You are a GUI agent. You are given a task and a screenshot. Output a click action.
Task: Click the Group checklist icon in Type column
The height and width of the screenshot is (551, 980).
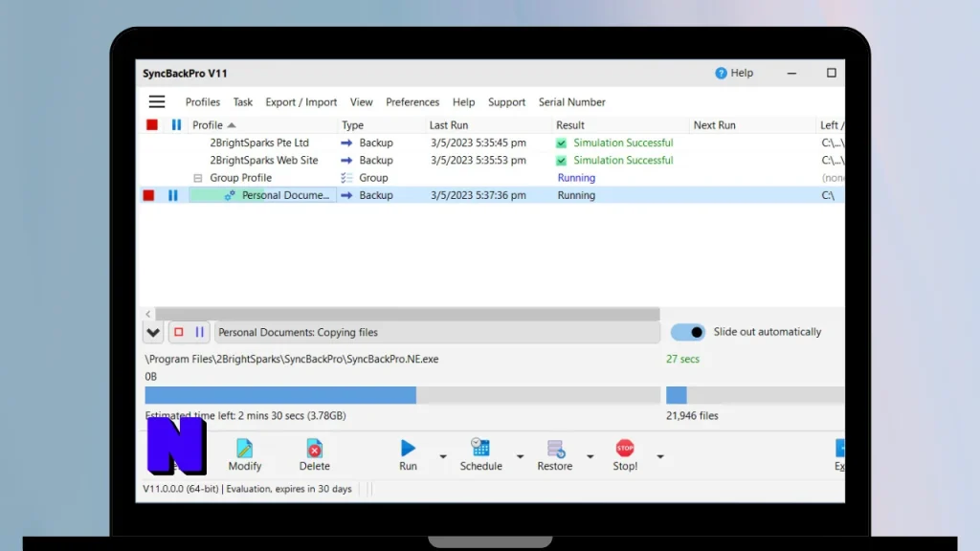pyautogui.click(x=346, y=178)
